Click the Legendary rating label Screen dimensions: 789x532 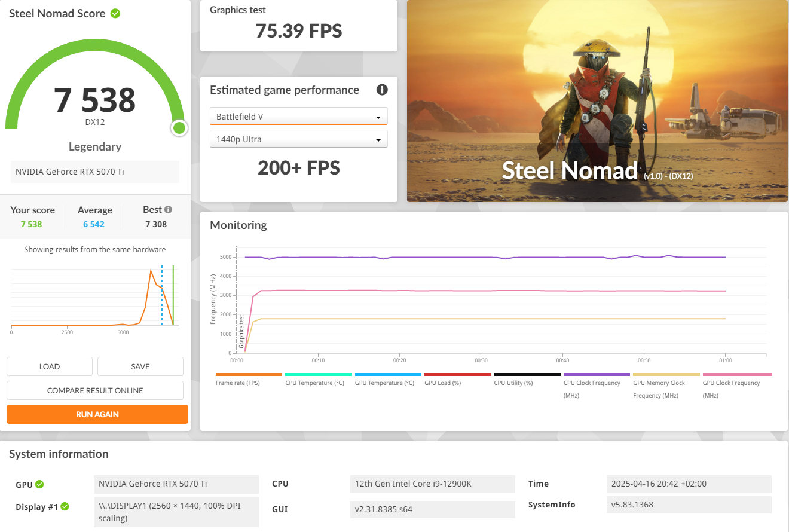point(95,146)
